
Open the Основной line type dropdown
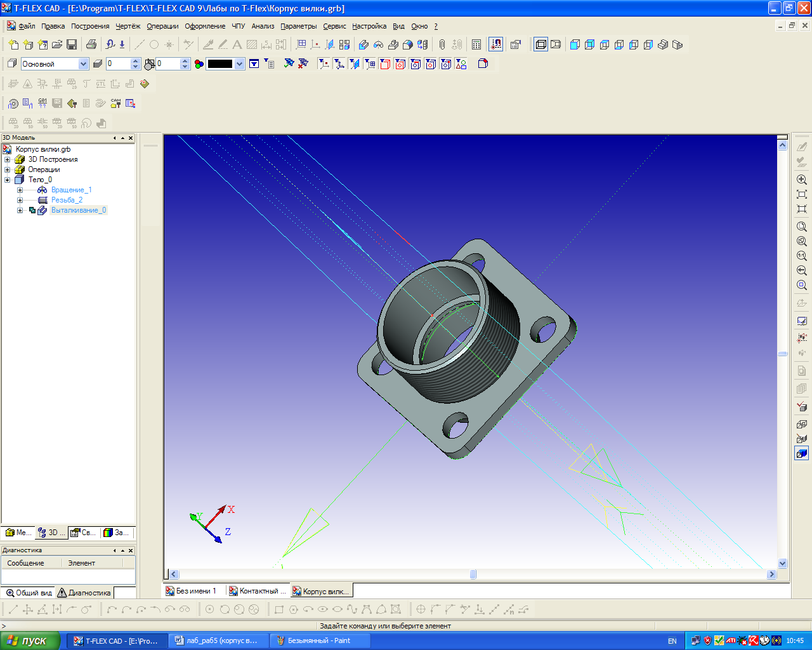(83, 63)
